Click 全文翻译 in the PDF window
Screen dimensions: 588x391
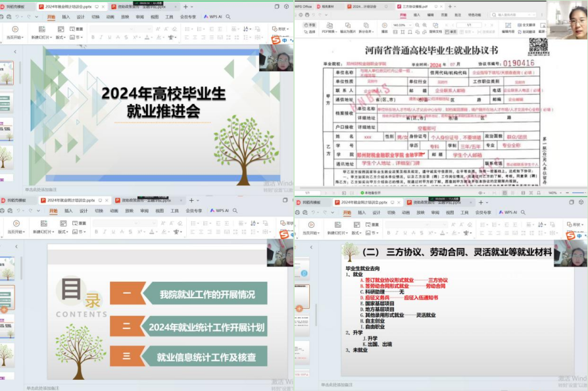[526, 25]
